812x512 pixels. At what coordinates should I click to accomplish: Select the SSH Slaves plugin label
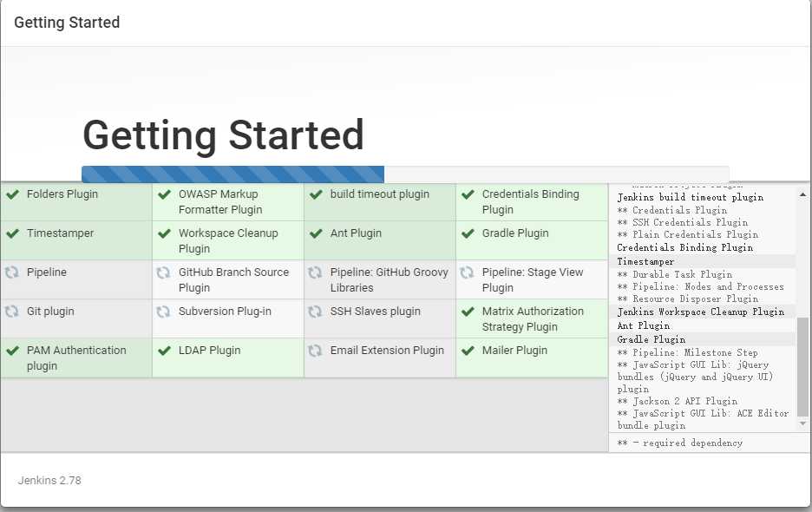pos(376,312)
